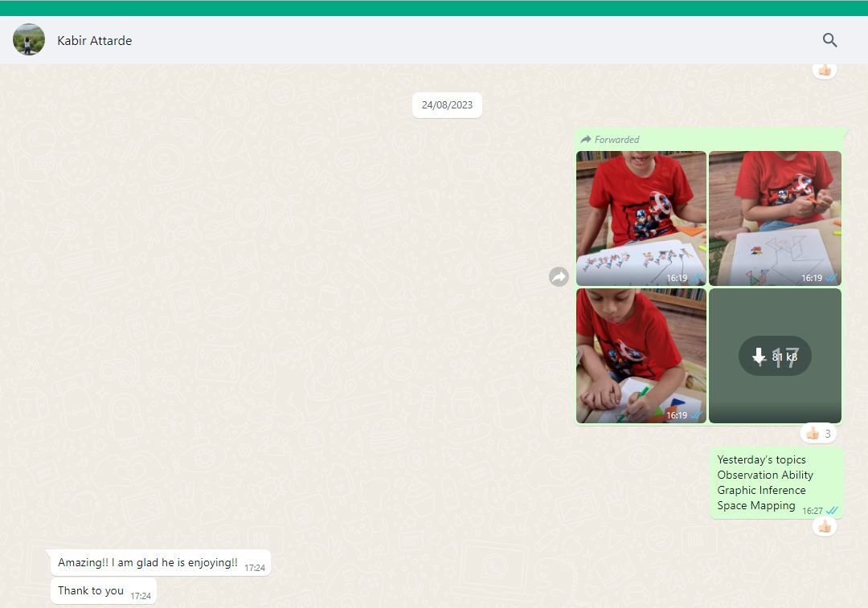Click the thumbs-up reaction just below the header
This screenshot has height=608, width=868.
click(824, 71)
